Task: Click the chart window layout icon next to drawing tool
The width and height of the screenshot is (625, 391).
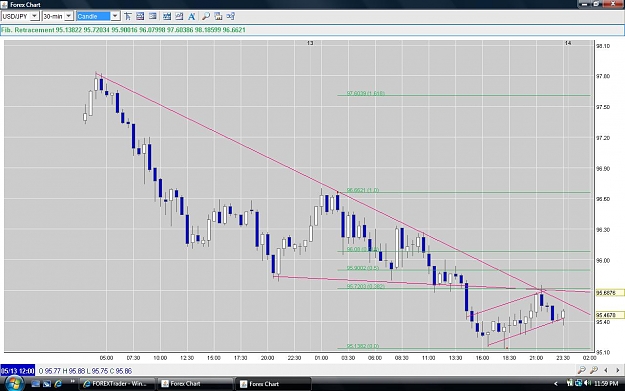Action: click(140, 16)
